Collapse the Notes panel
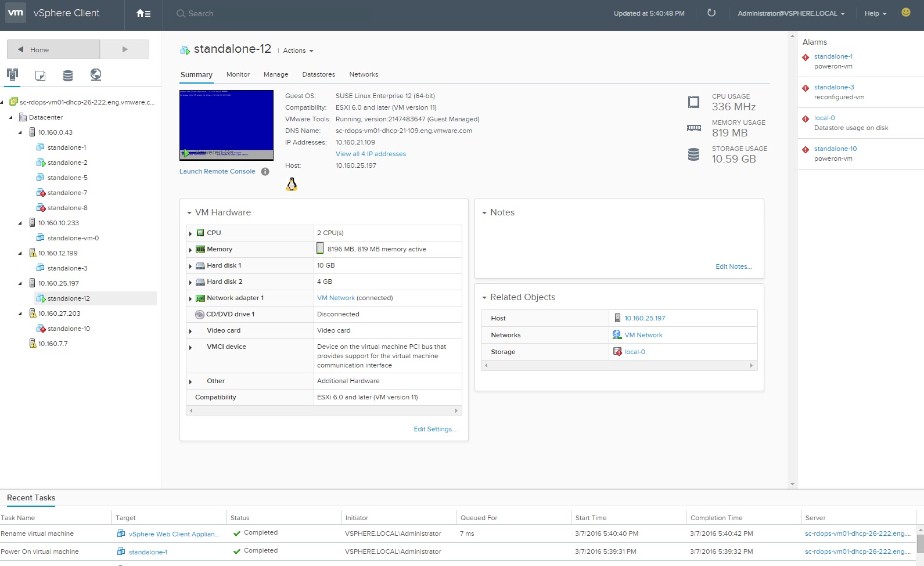Screen dimensions: 924x566 pyautogui.click(x=484, y=213)
